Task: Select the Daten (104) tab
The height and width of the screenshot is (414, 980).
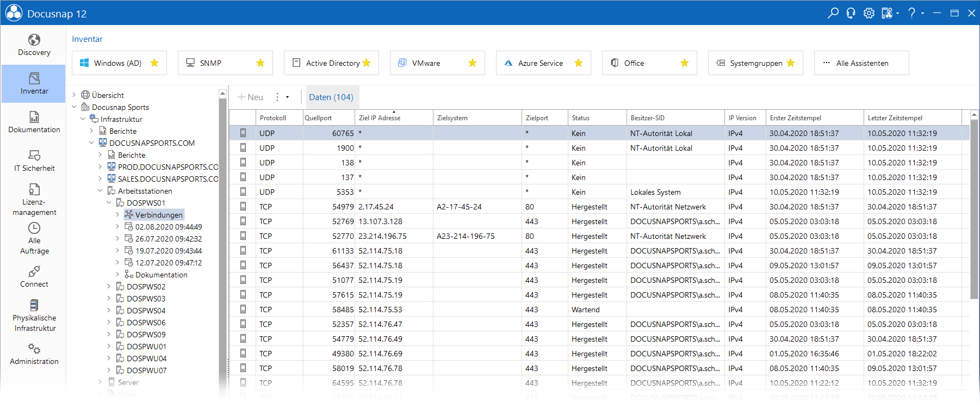Action: coord(331,97)
